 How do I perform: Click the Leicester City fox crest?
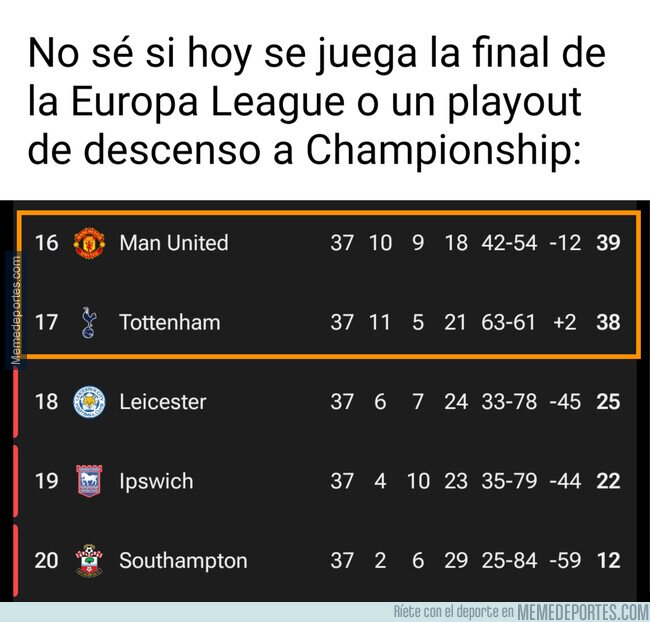89,402
